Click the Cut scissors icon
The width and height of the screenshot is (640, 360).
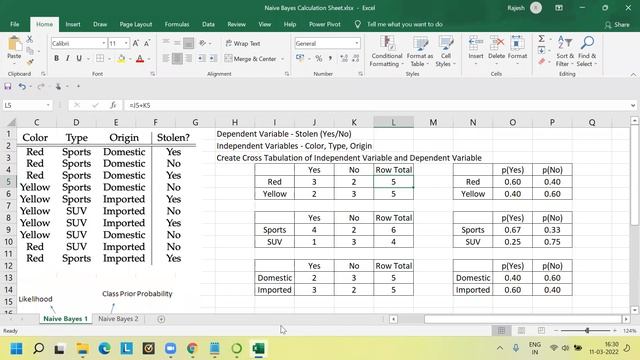pos(29,39)
